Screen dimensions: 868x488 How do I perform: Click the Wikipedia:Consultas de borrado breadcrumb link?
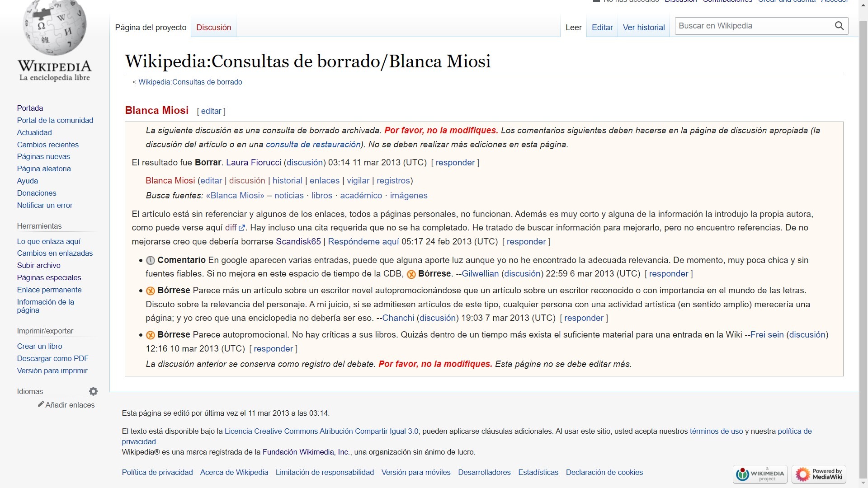coord(190,82)
